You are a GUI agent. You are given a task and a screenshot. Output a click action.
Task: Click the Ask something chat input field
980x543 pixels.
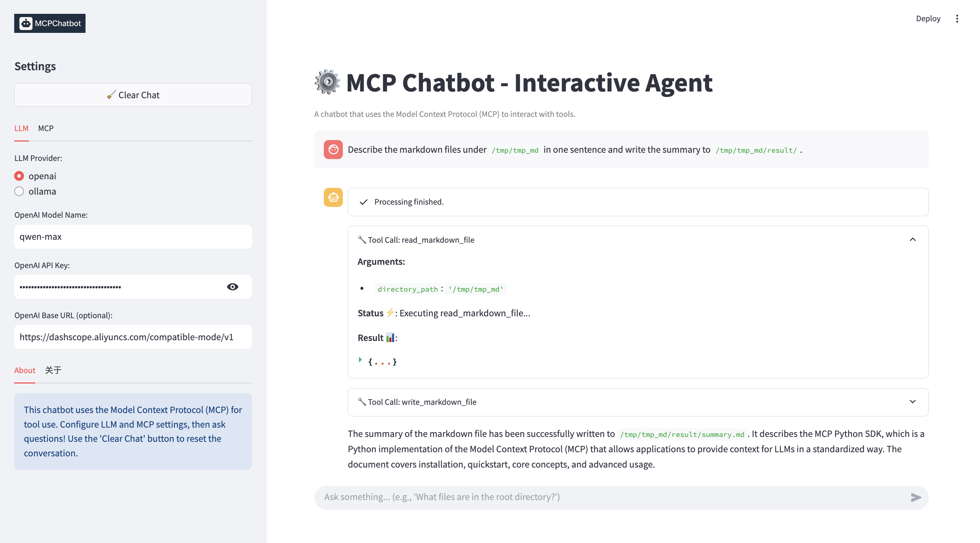pos(571,497)
